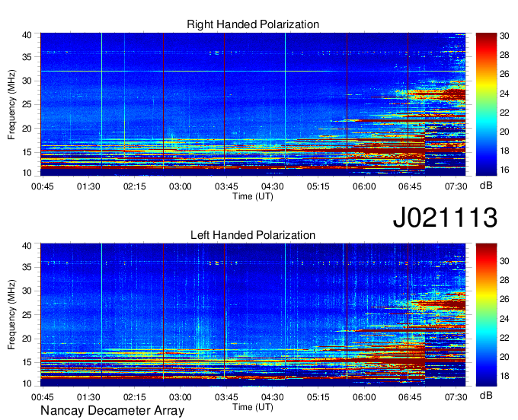
Task: Click the "10" frequency tick on Right Handed plot
Action: [x=27, y=173]
